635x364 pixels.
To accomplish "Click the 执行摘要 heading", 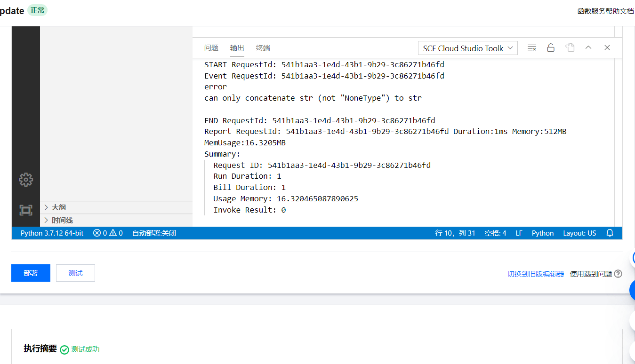I will [40, 348].
